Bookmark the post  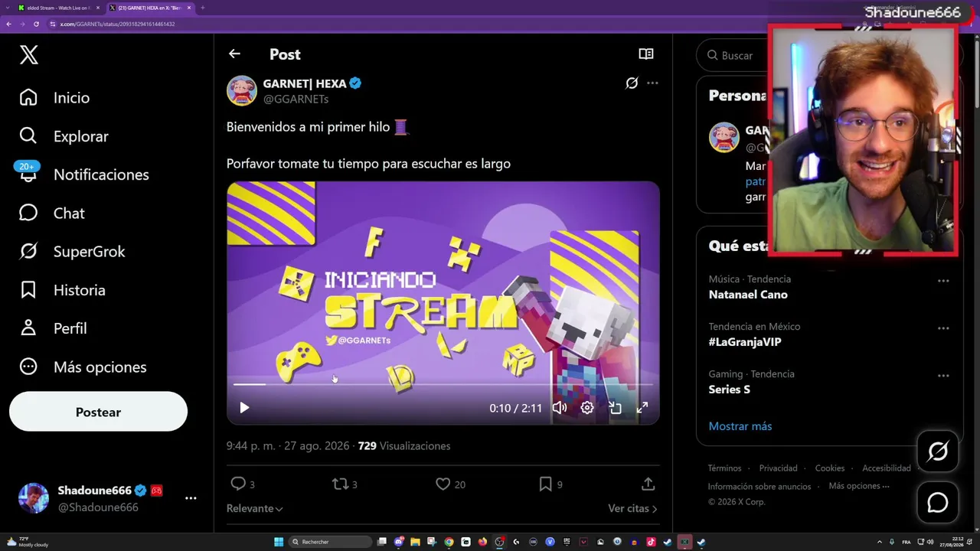pos(545,484)
